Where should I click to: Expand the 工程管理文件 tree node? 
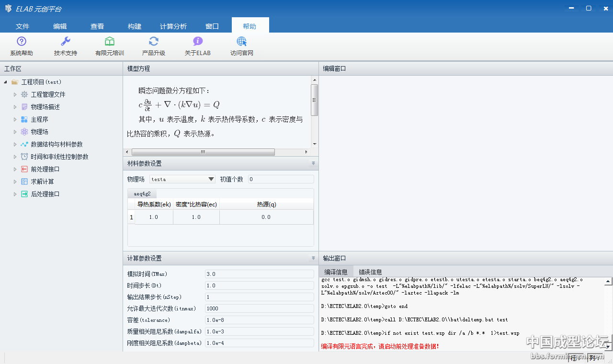pos(15,94)
